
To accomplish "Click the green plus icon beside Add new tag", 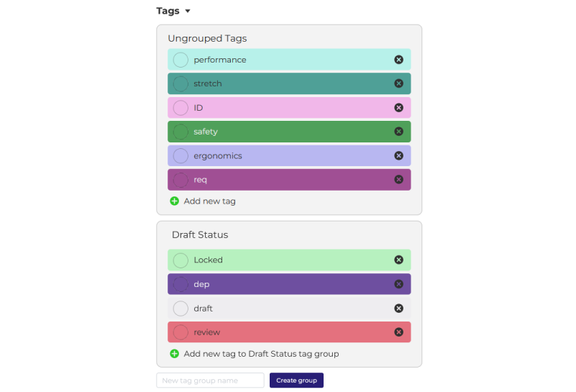I will pos(175,201).
